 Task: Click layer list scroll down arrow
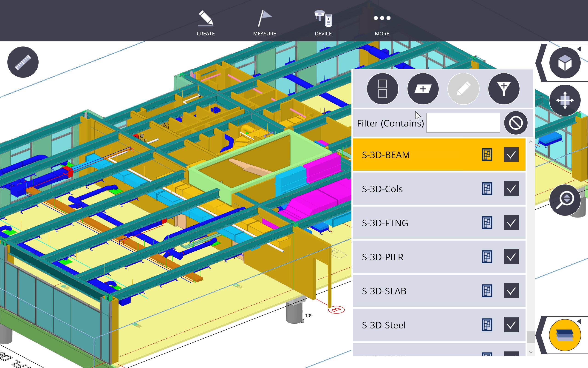point(531,352)
